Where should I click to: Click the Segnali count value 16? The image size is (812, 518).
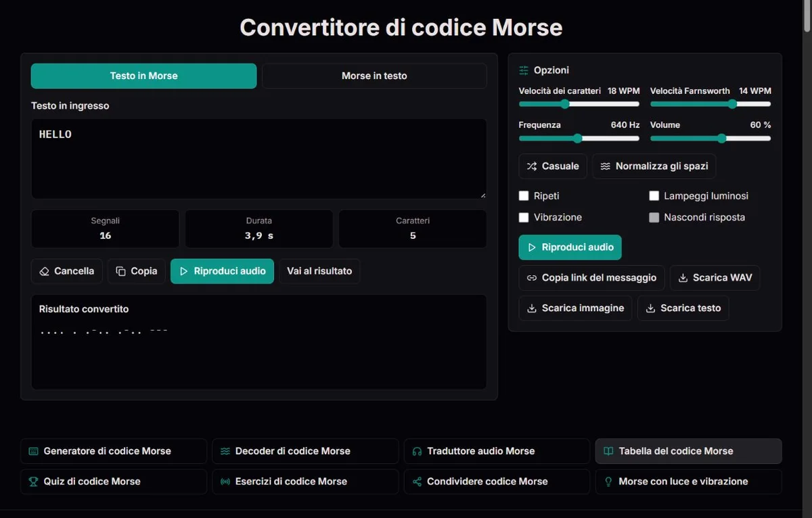point(105,236)
